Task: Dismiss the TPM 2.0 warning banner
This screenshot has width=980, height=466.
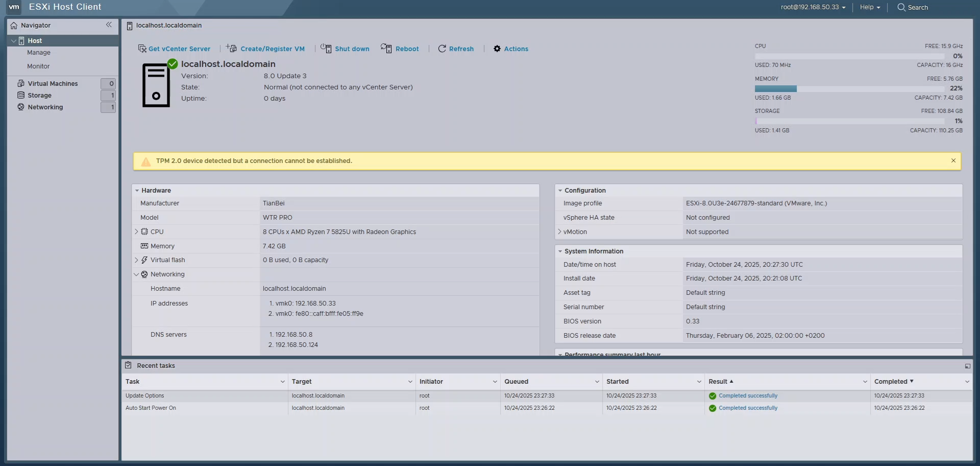Action: point(953,161)
